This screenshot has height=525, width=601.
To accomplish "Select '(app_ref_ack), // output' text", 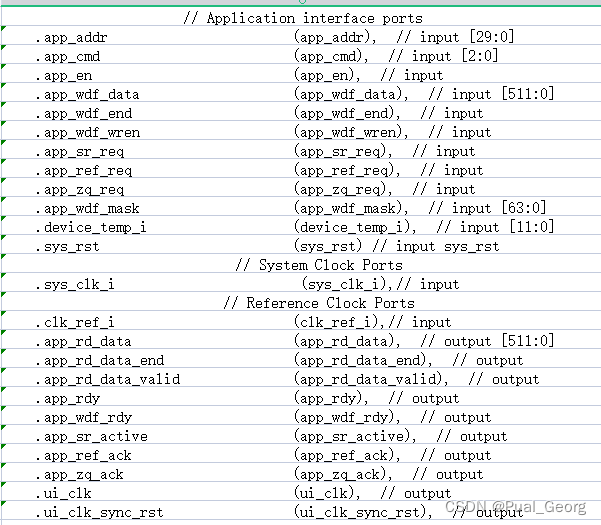I will pos(392,454).
